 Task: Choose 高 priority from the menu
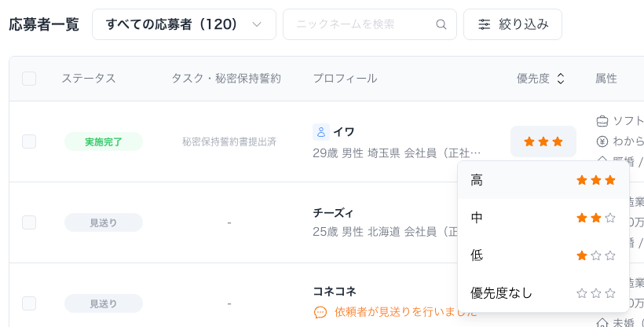tap(543, 180)
